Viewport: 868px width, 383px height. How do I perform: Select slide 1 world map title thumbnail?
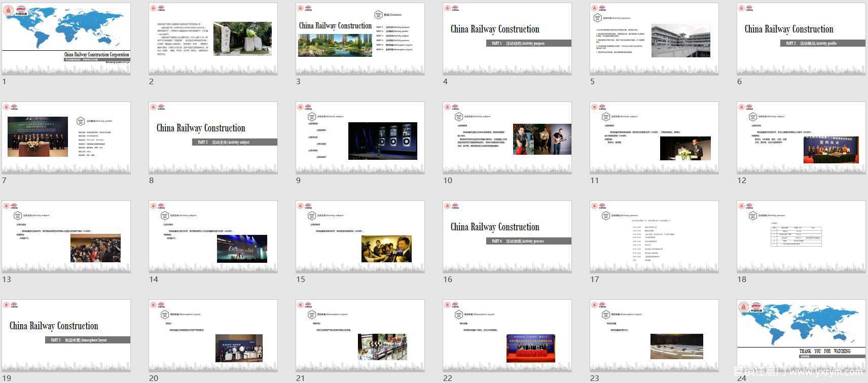pyautogui.click(x=66, y=39)
